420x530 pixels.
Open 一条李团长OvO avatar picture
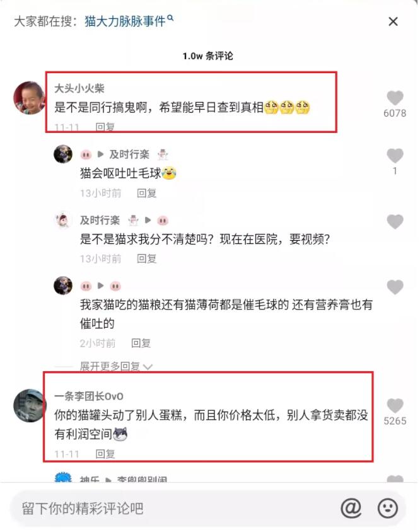click(x=30, y=406)
